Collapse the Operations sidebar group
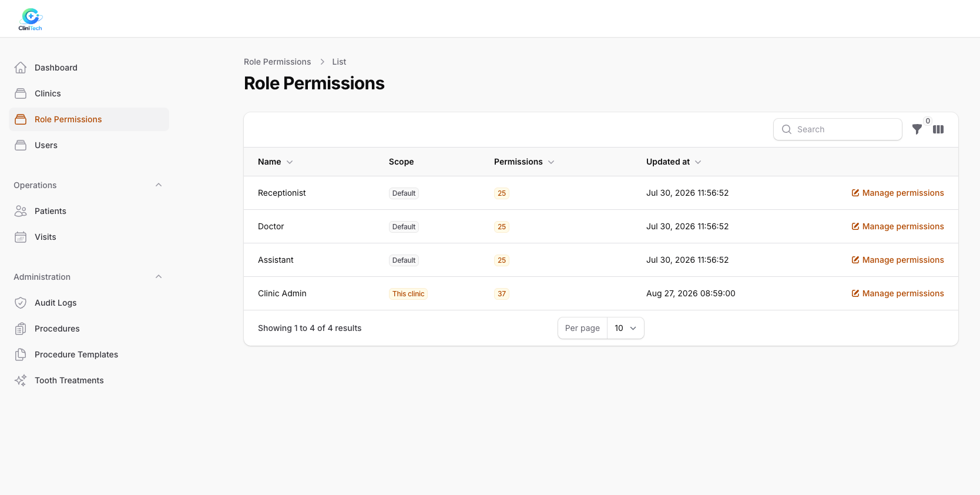 159,185
